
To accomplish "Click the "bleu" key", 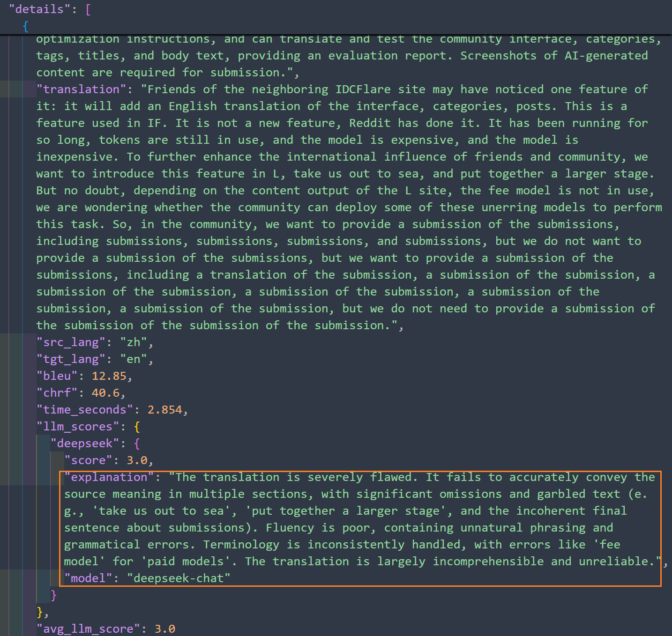I will (x=57, y=376).
